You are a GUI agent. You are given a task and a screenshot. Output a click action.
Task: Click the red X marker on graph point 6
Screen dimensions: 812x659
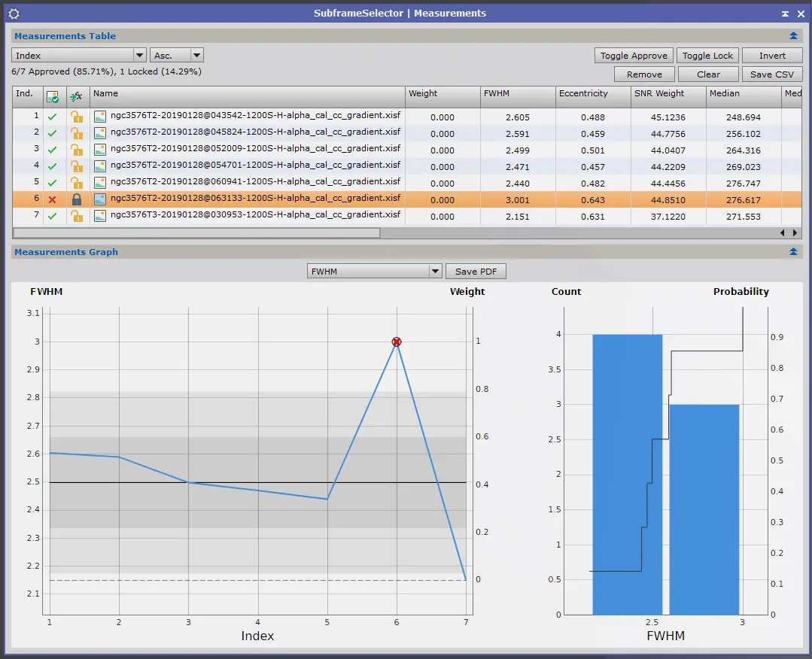[397, 342]
